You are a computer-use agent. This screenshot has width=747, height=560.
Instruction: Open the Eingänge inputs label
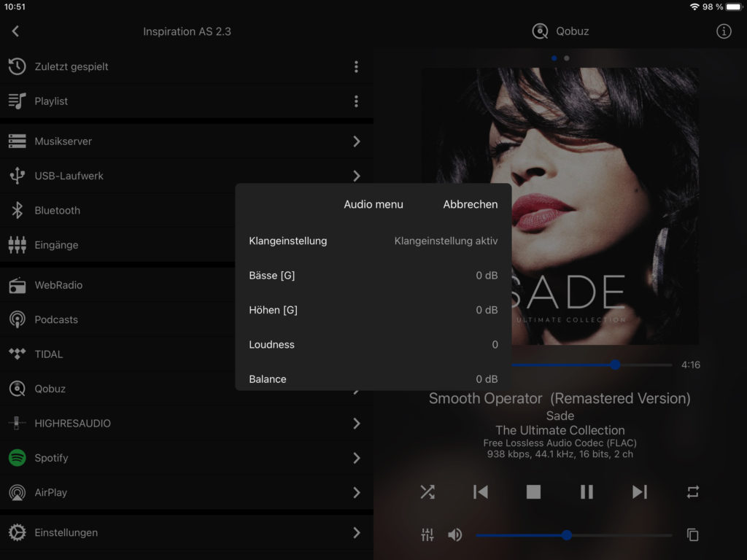click(x=56, y=245)
